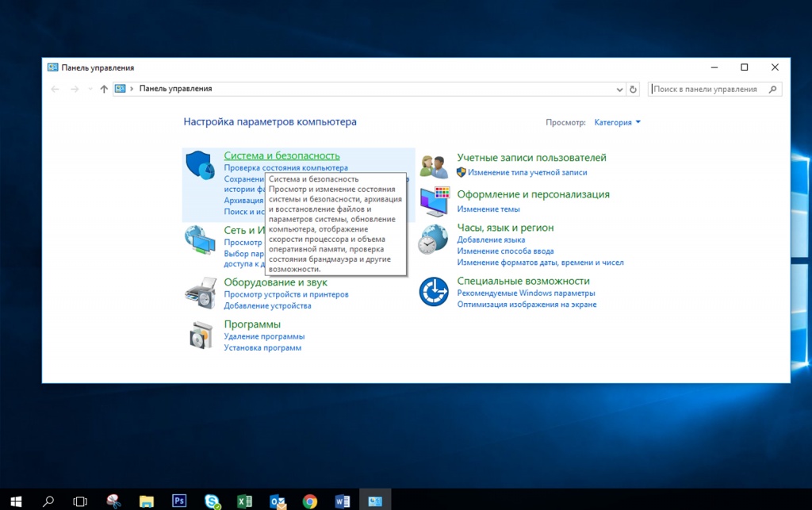This screenshot has width=812, height=510.
Task: Click Добавление устройства link
Action: point(267,306)
